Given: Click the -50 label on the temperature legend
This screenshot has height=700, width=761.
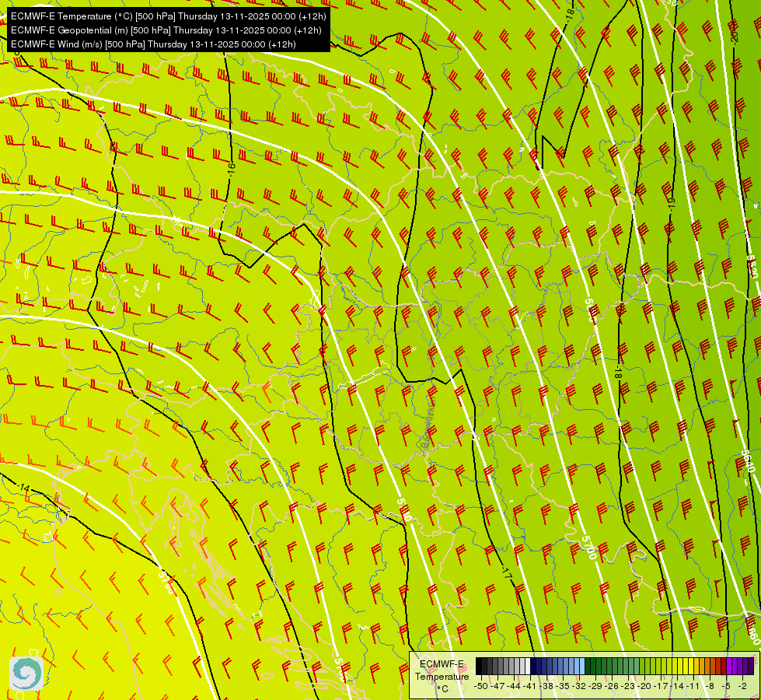Looking at the screenshot, I should (481, 686).
